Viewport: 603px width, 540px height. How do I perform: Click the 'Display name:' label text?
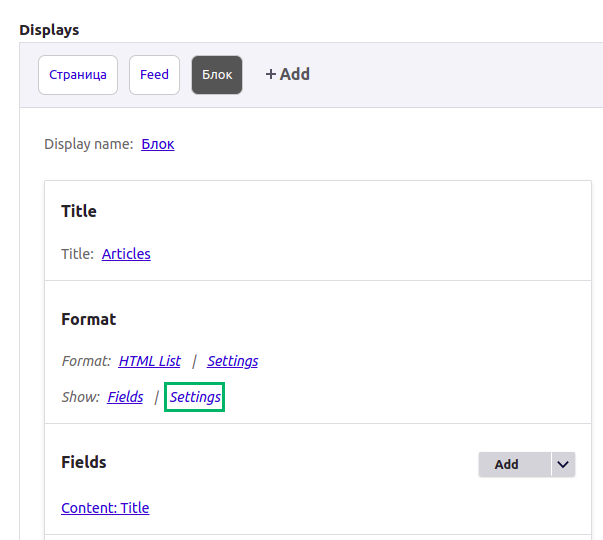pyautogui.click(x=88, y=144)
